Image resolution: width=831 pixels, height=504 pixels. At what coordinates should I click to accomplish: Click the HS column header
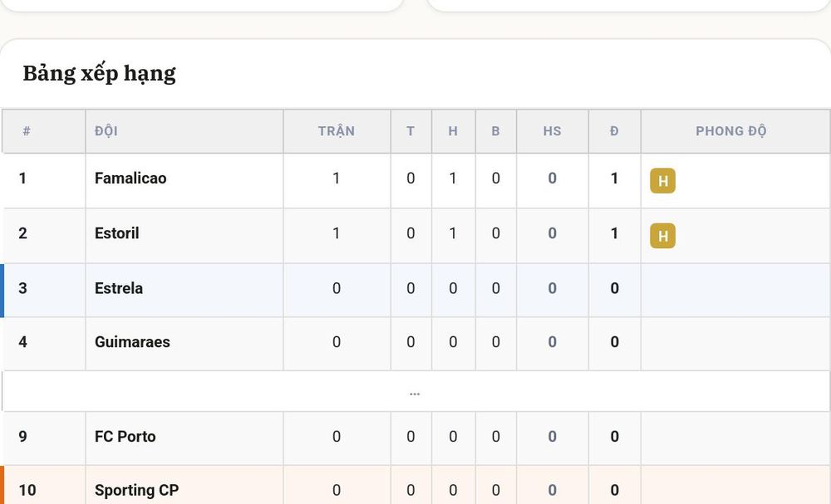[x=553, y=130]
